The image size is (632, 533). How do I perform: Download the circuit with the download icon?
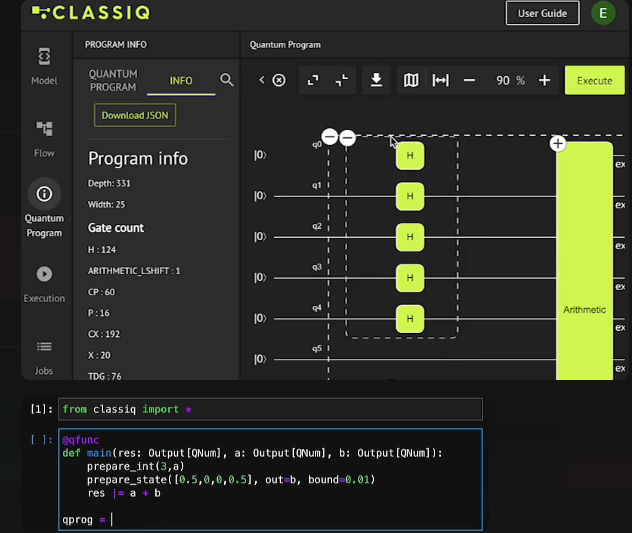click(376, 80)
